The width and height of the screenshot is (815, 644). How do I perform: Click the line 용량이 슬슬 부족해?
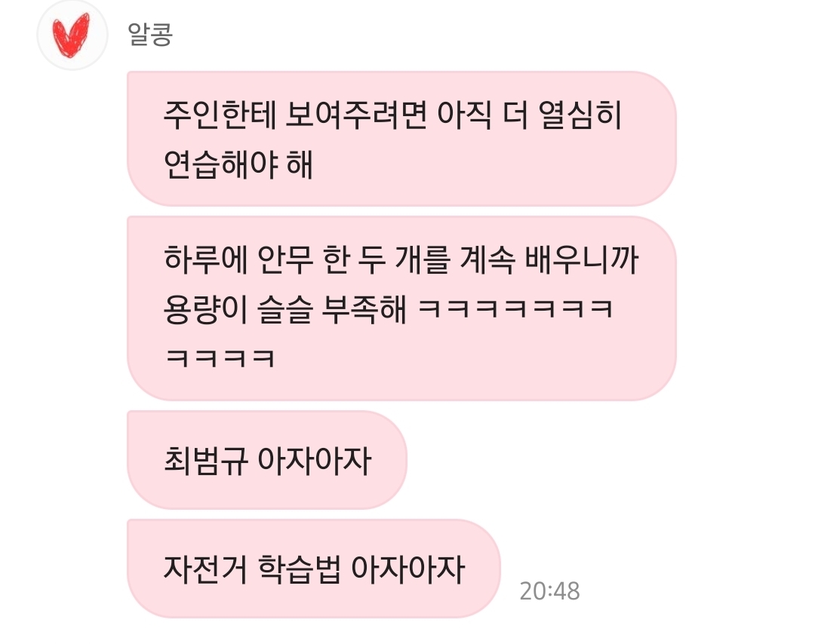(x=284, y=308)
